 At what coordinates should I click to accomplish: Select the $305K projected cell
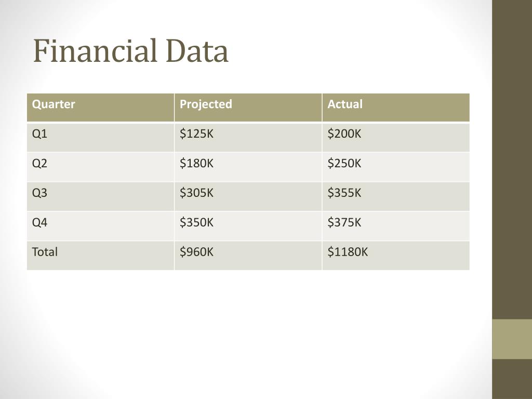(x=248, y=196)
